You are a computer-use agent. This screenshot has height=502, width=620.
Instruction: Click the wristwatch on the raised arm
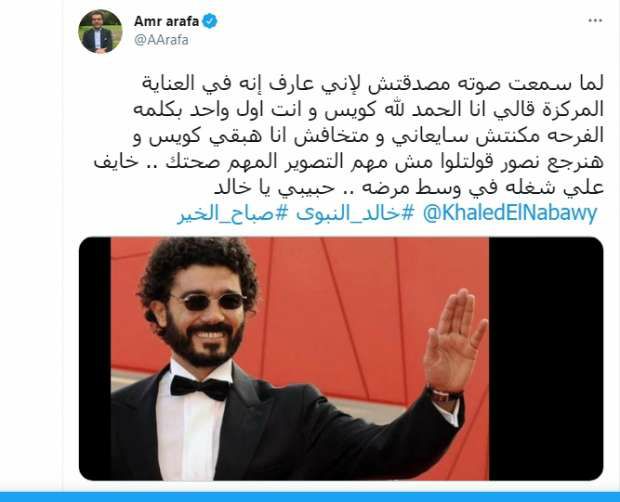(x=445, y=395)
